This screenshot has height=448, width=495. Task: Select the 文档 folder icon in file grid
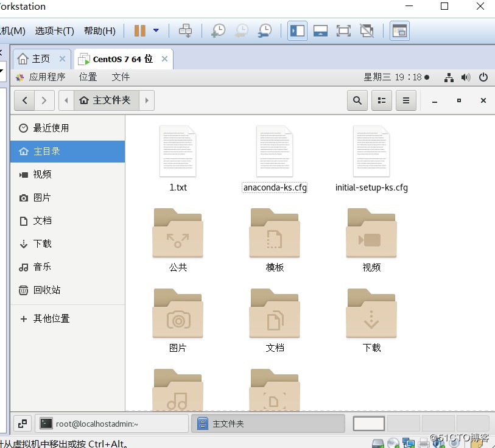point(275,313)
